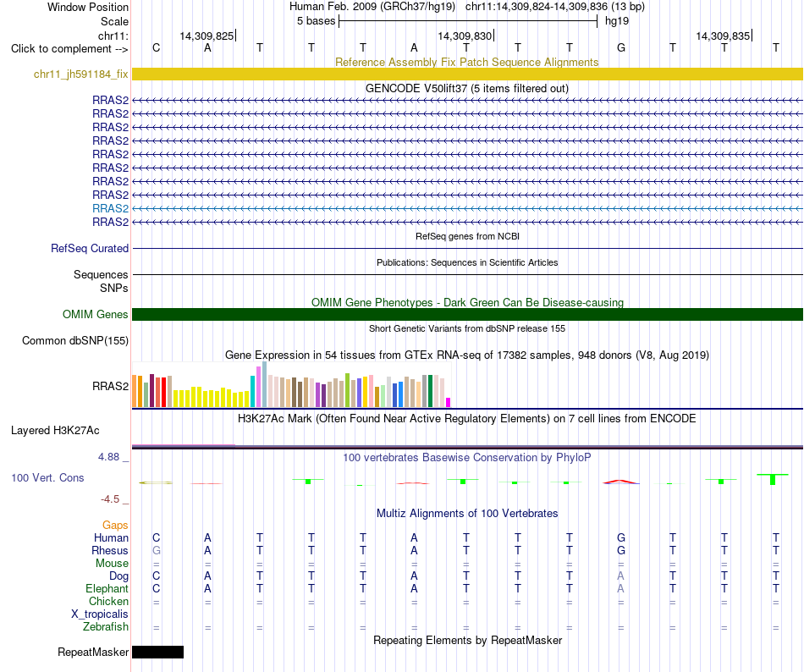Click the grey A in the Dog row
The height and width of the screenshot is (672, 804).
[x=621, y=576]
